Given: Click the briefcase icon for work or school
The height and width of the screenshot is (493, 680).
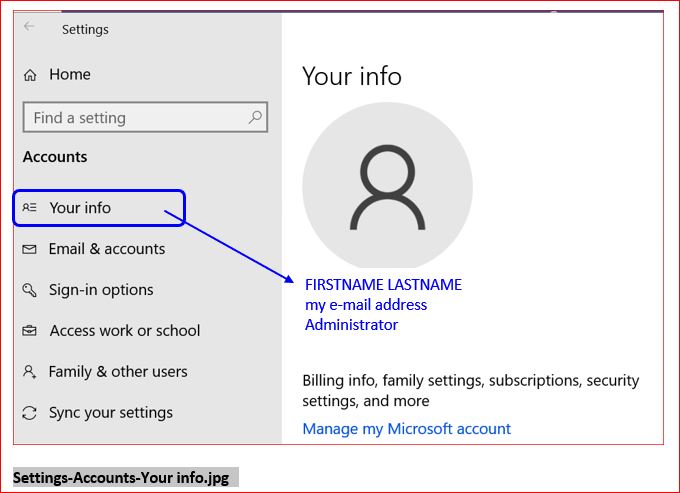Looking at the screenshot, I should (x=30, y=331).
